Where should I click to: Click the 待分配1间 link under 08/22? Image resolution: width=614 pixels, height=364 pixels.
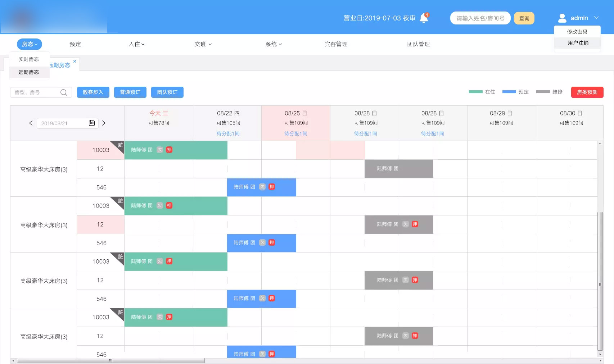[x=228, y=133]
